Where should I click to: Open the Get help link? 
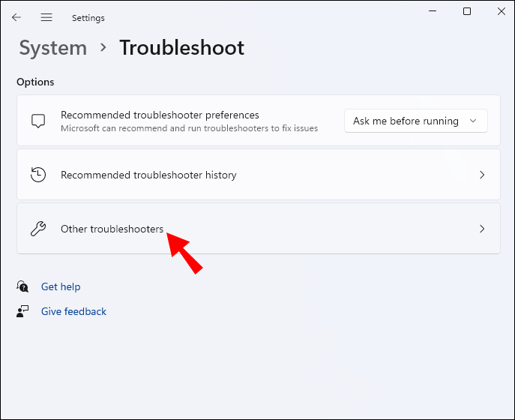[x=61, y=286]
